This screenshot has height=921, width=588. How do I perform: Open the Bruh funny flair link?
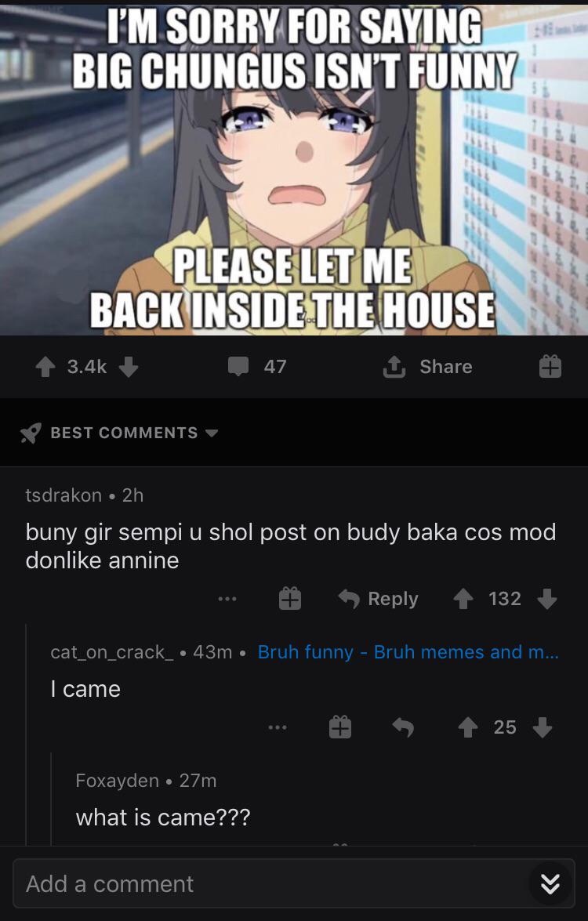[x=408, y=652]
